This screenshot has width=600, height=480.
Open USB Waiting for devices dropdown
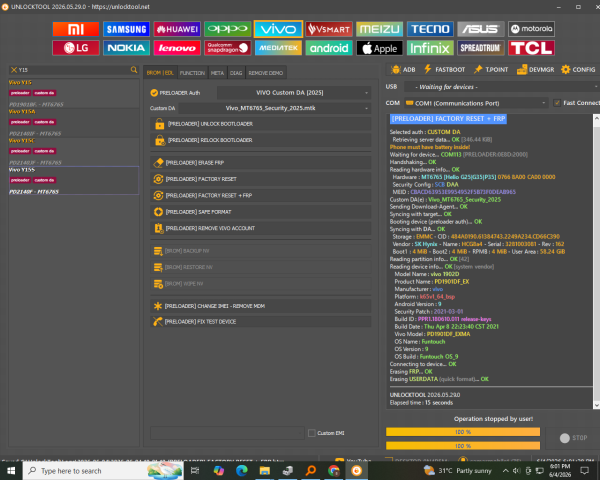[x=502, y=87]
